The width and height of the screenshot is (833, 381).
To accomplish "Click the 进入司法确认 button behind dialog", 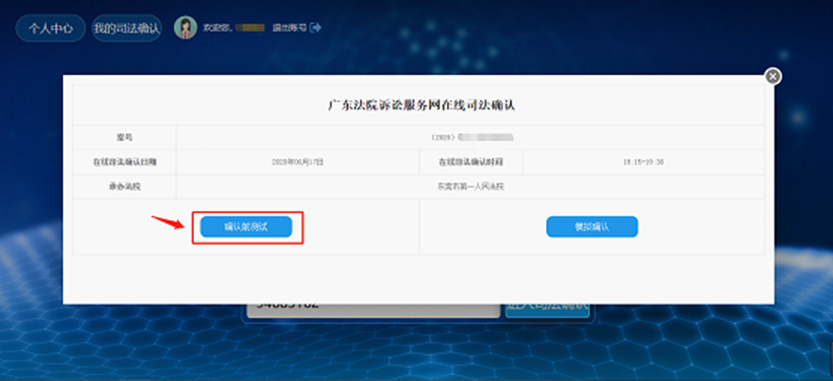I will coord(548,311).
